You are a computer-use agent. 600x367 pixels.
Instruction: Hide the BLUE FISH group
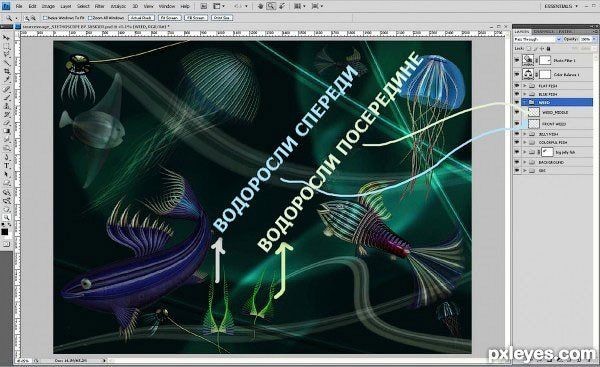coord(517,94)
